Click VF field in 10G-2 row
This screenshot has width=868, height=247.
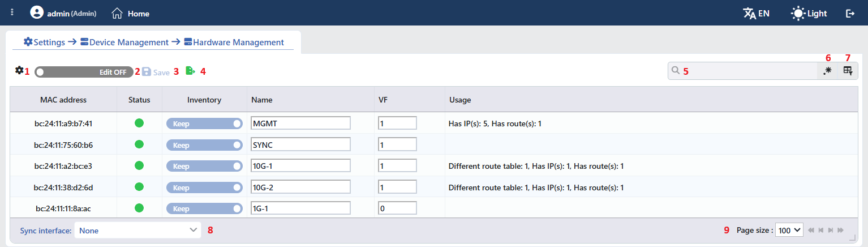click(397, 187)
